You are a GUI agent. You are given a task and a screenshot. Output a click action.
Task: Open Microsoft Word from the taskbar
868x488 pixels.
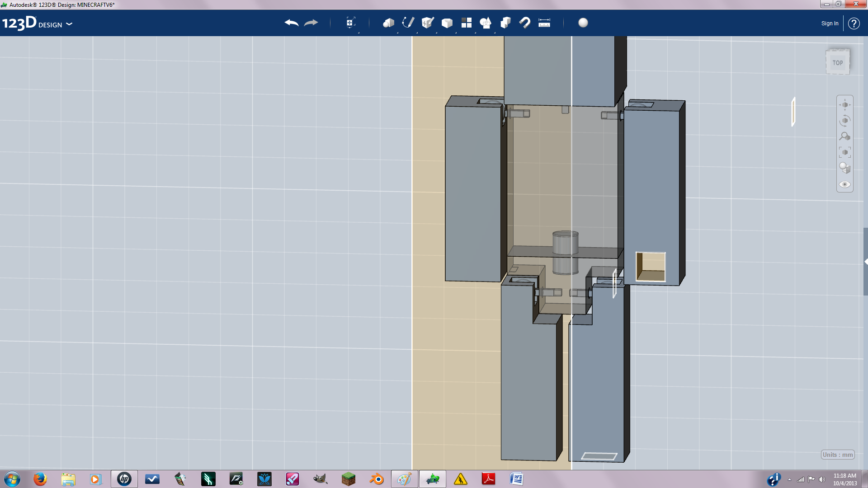517,479
